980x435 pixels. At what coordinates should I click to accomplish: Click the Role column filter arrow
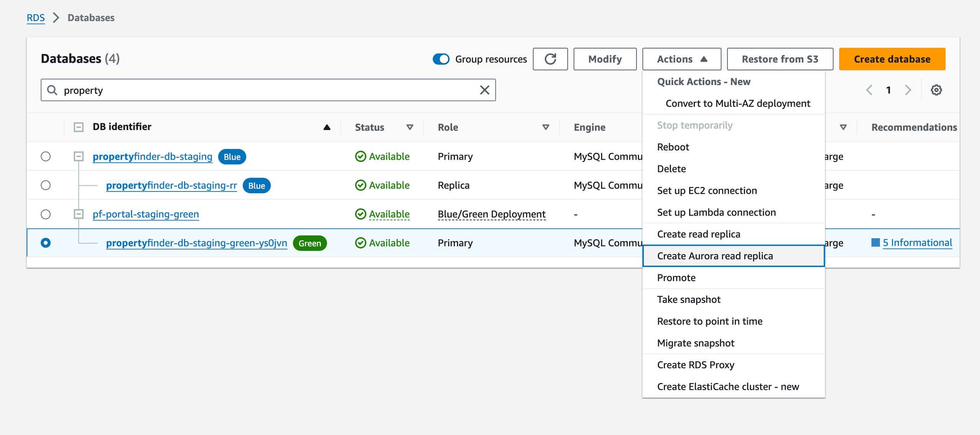point(546,127)
